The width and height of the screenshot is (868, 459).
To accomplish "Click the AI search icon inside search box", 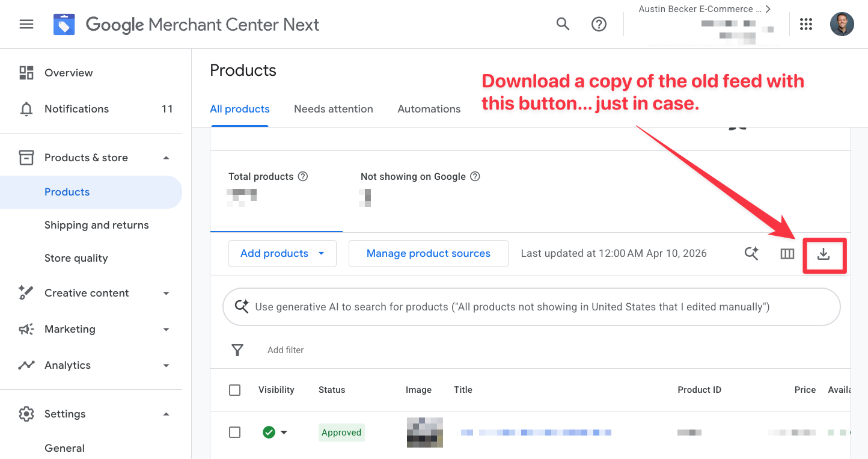I will [242, 306].
